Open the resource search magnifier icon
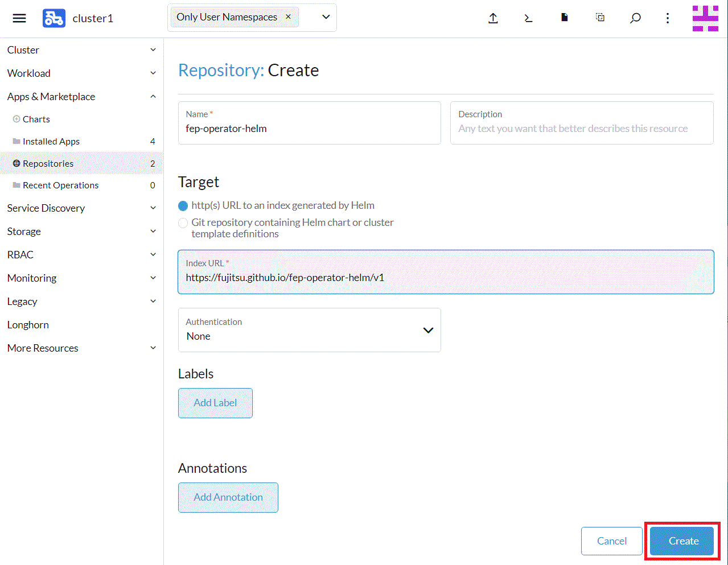 pos(635,18)
